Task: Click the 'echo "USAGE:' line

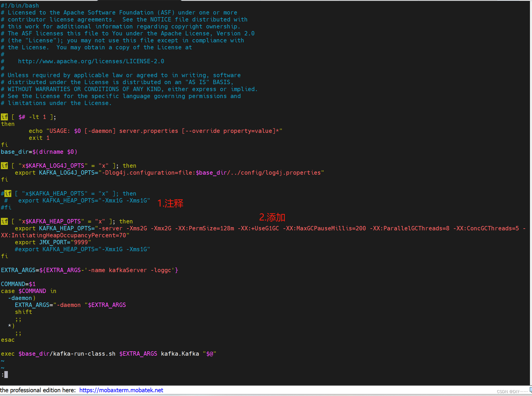Action: pos(155,131)
